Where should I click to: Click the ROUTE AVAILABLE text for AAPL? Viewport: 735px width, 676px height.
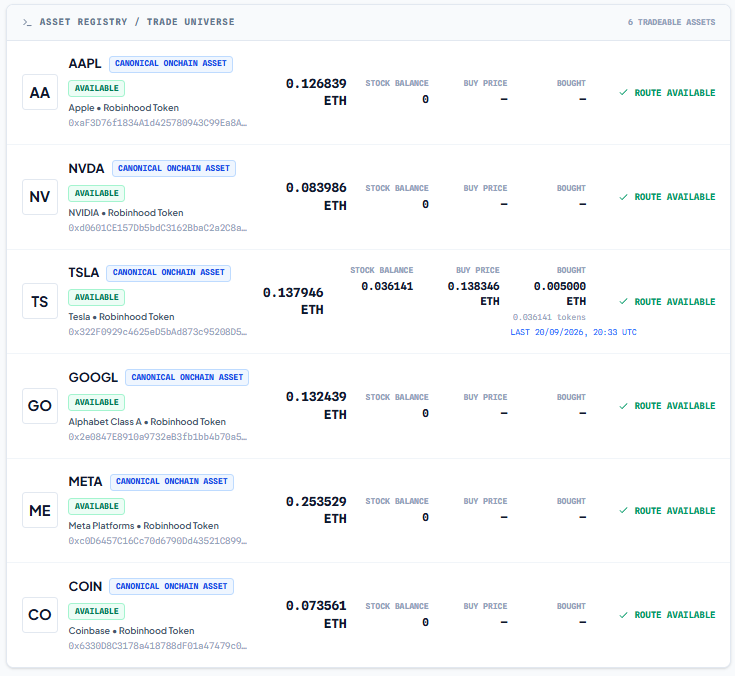(675, 93)
